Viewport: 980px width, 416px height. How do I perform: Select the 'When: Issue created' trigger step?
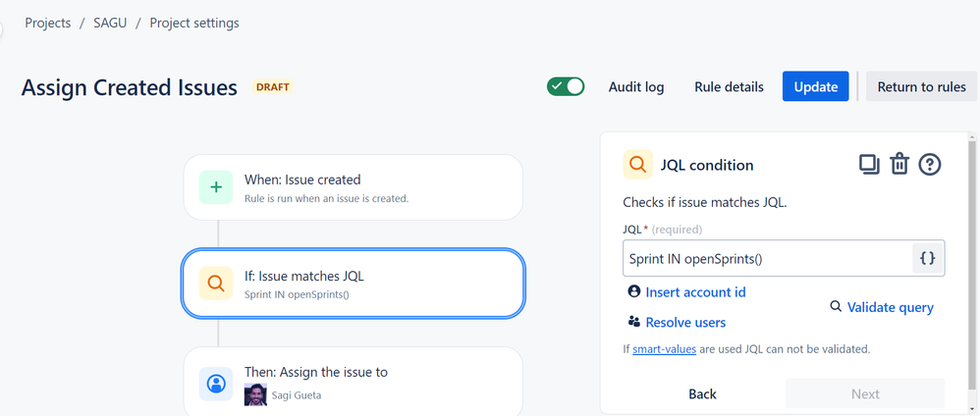[354, 186]
